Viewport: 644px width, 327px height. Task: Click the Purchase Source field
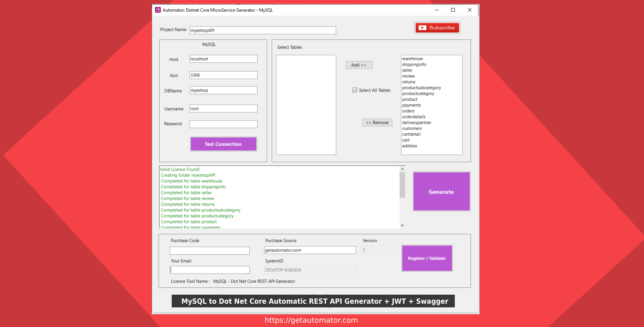(x=310, y=250)
